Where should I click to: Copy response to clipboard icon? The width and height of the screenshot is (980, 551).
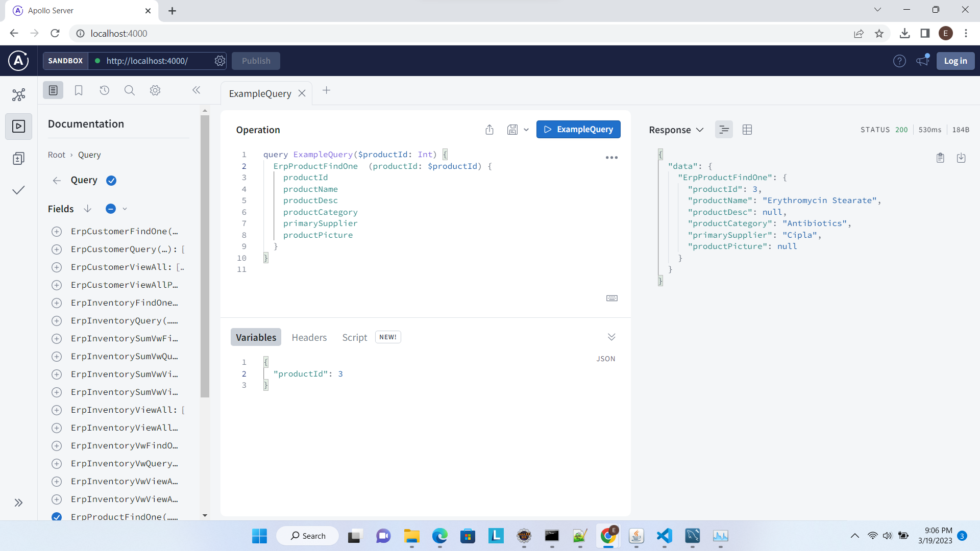tap(940, 158)
